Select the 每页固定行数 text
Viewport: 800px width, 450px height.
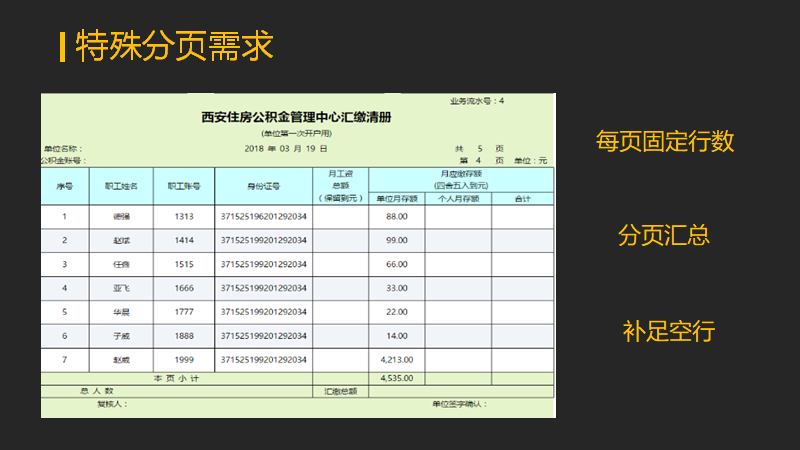tap(665, 141)
